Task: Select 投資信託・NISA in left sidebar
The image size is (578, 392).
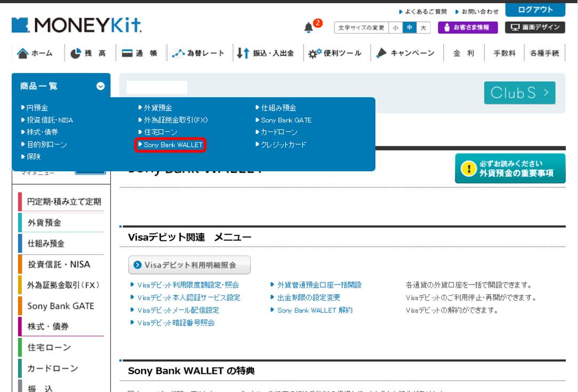Action: pos(59,264)
